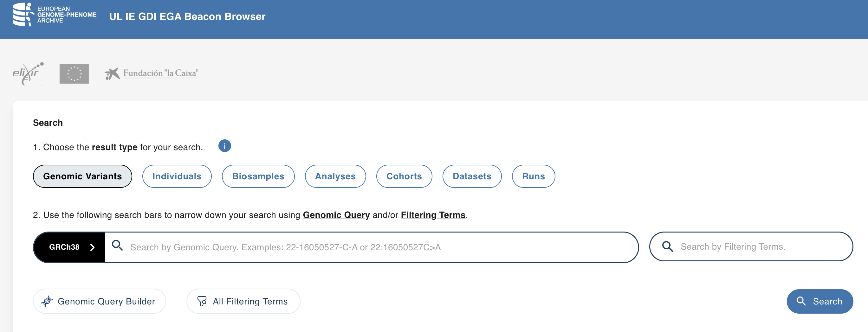Viewport: 868px width, 332px height.
Task: Click the filter icon on All Filtering Terms
Action: tap(202, 301)
